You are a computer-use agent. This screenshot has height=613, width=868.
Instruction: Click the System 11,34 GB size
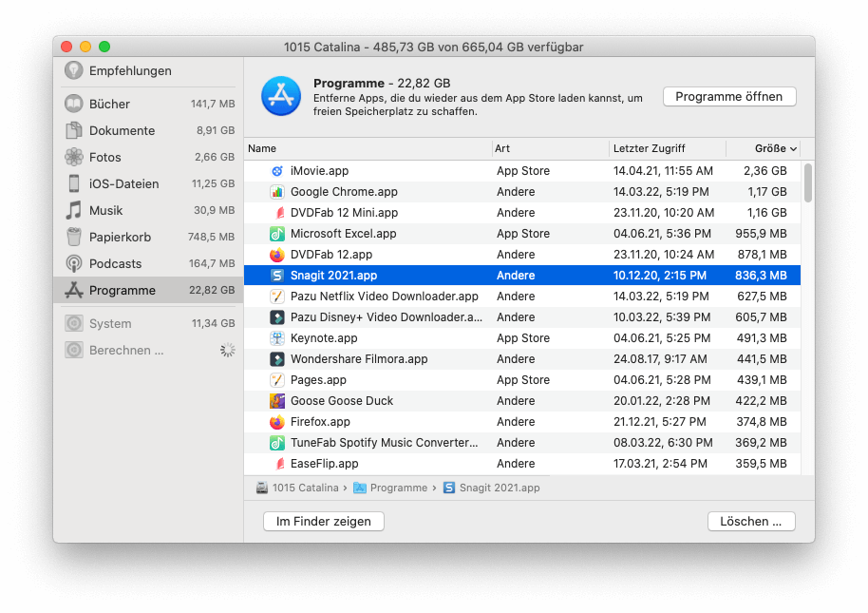[213, 323]
